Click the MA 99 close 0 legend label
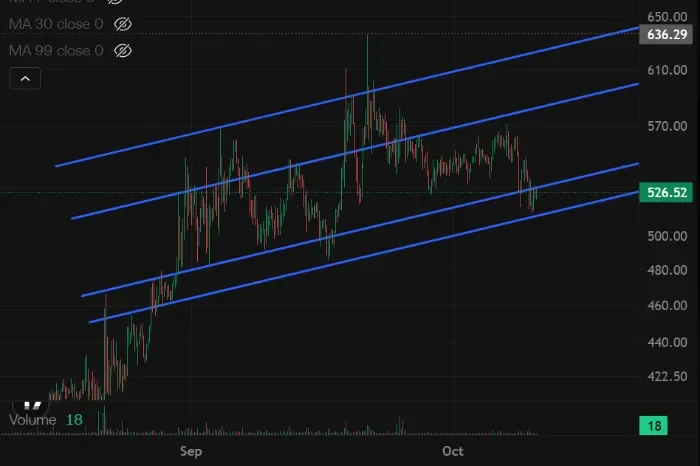700x466 pixels. pos(56,51)
